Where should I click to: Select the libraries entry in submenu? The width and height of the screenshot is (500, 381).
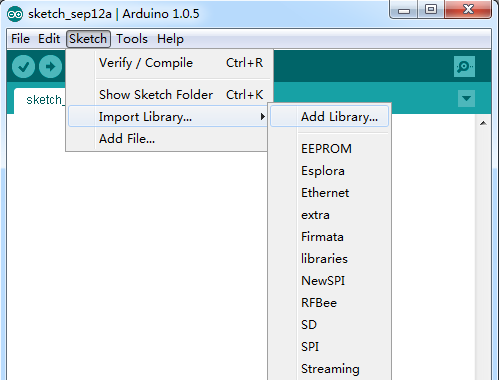(329, 259)
